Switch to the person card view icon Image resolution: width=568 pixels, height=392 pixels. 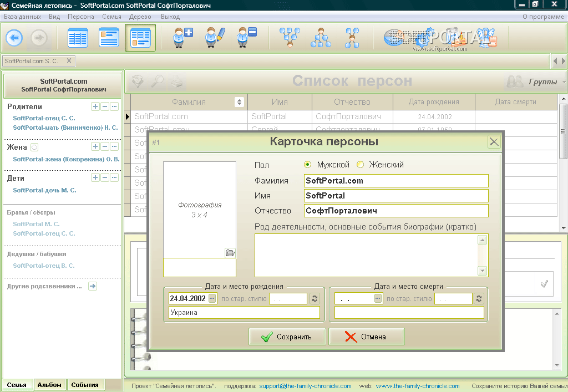(x=109, y=38)
